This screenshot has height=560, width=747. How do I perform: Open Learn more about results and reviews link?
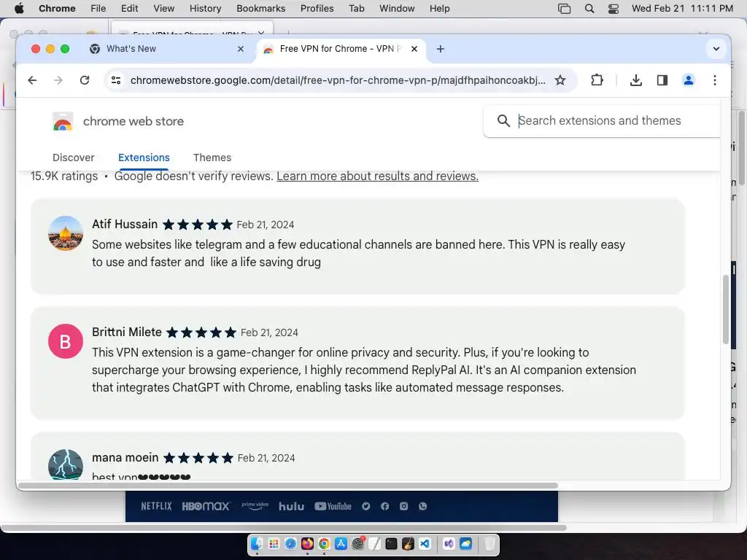(x=377, y=176)
